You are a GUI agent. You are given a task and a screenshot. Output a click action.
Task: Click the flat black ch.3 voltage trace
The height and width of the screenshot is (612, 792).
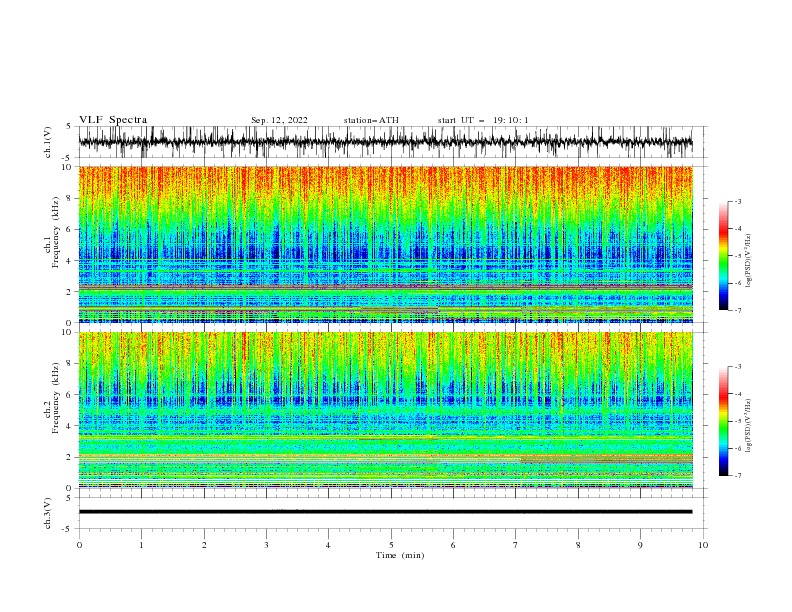tap(385, 512)
